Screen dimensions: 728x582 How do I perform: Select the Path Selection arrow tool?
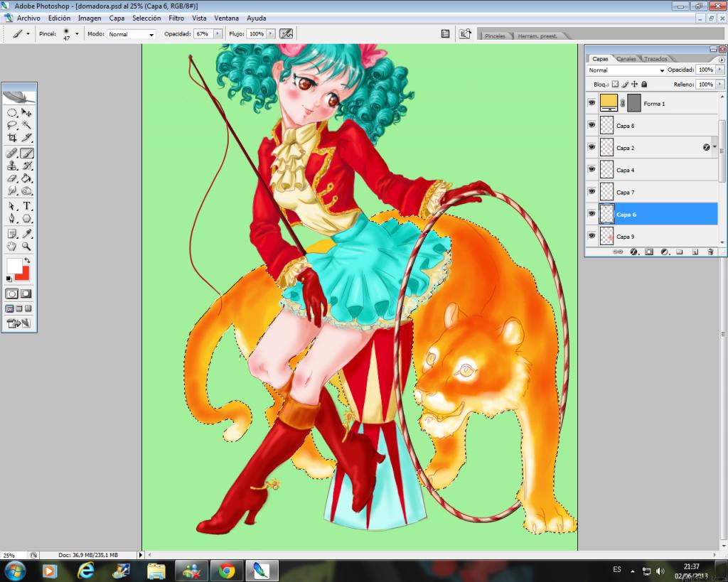pos(12,206)
